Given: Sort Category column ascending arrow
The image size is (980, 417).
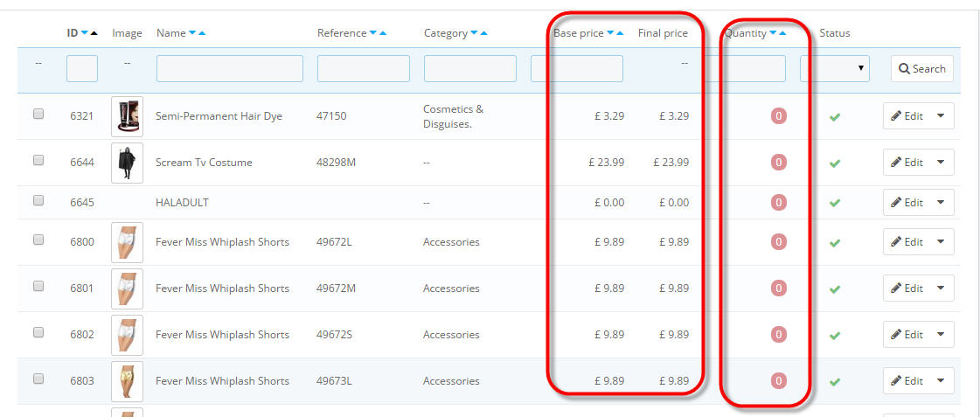Looking at the screenshot, I should (483, 33).
